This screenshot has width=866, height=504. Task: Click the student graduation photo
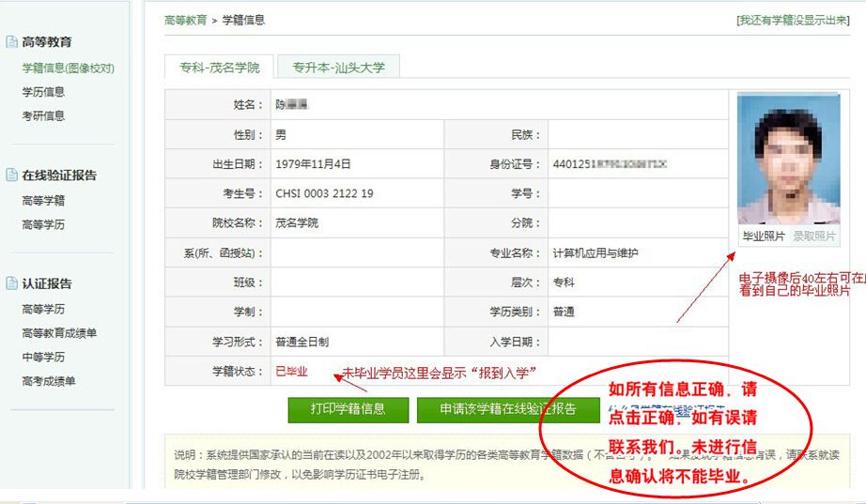coord(789,160)
